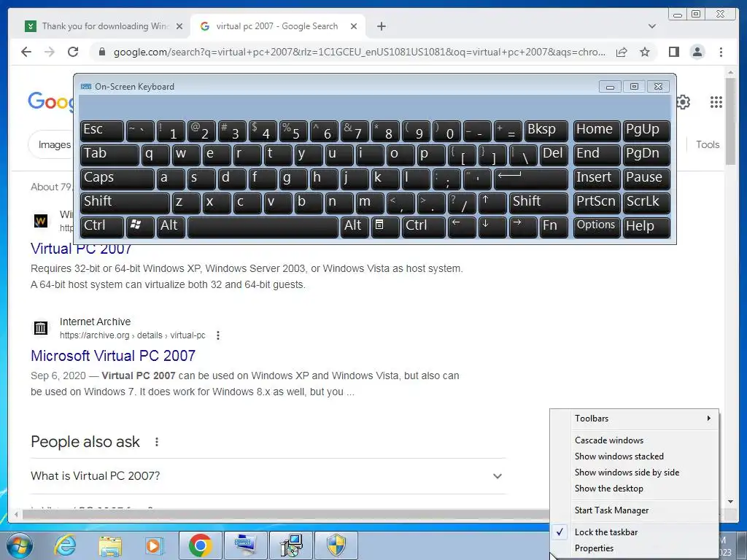This screenshot has width=747, height=560.
Task: Open Windows Start button
Action: tap(20, 545)
